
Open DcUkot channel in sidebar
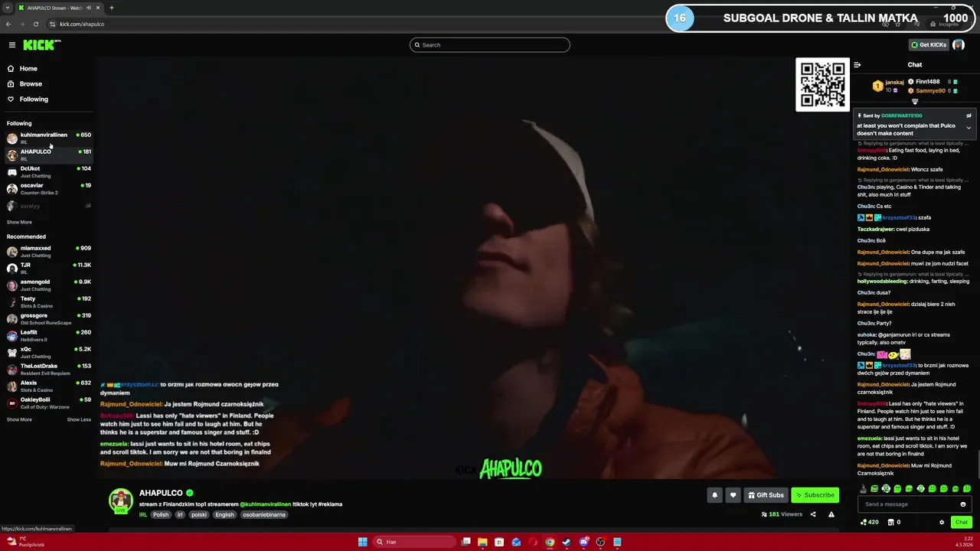(48, 171)
